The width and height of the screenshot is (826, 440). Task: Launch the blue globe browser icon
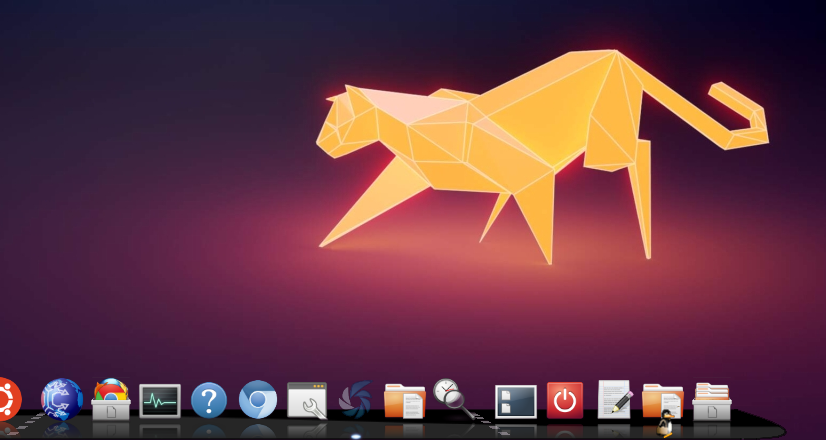coord(62,399)
